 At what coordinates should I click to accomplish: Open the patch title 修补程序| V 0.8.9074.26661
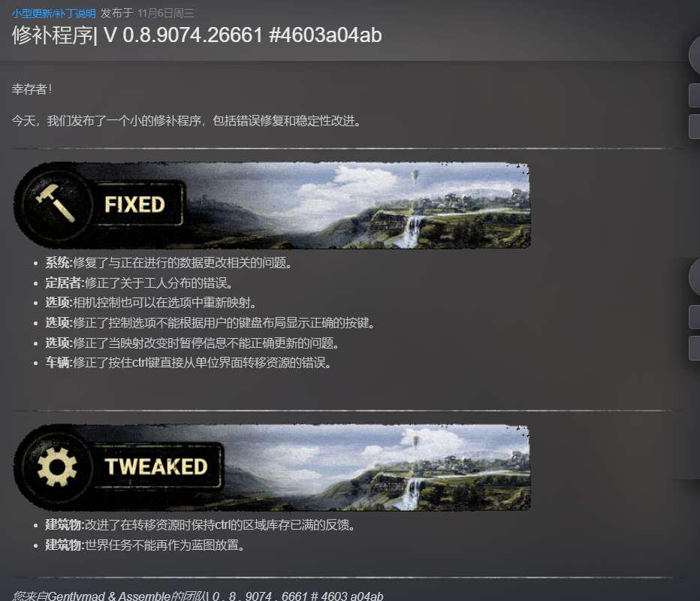click(x=197, y=35)
